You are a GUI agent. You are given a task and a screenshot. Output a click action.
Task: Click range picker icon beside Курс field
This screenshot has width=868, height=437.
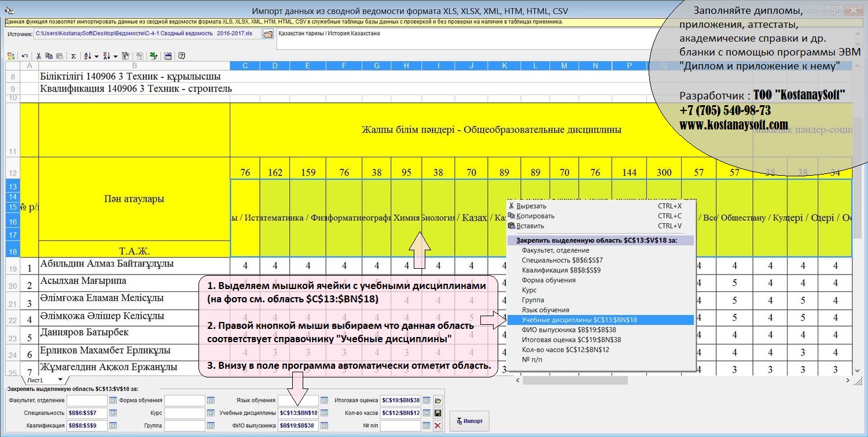[x=211, y=413]
